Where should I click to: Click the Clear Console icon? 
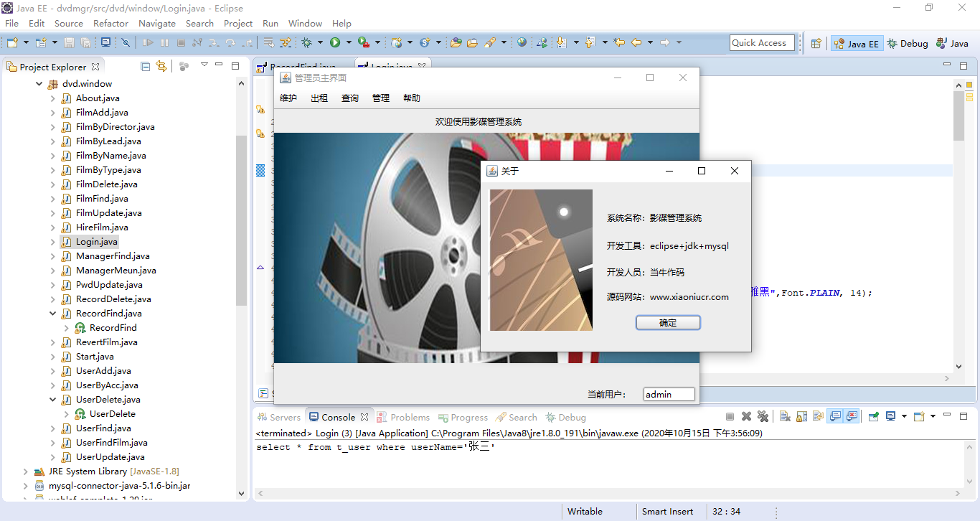(785, 416)
